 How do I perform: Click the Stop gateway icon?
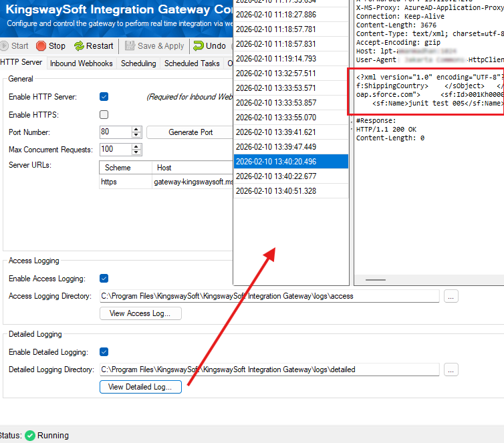point(41,46)
